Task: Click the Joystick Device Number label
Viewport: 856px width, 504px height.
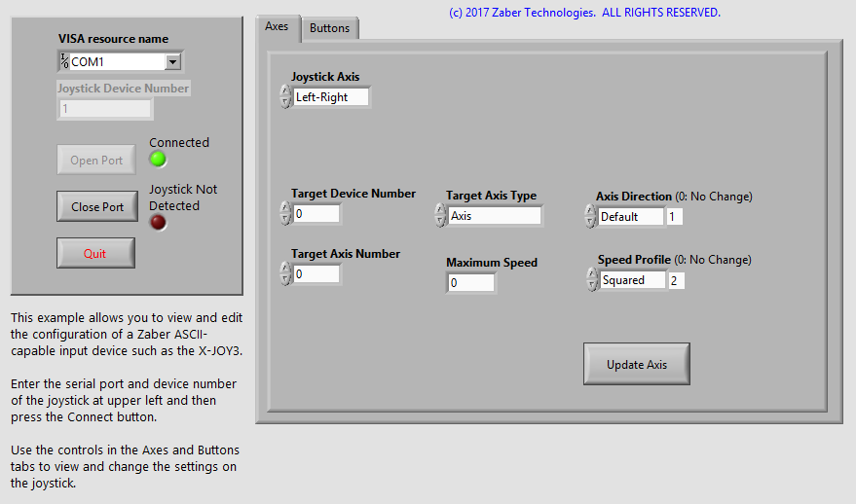Action: coord(124,89)
